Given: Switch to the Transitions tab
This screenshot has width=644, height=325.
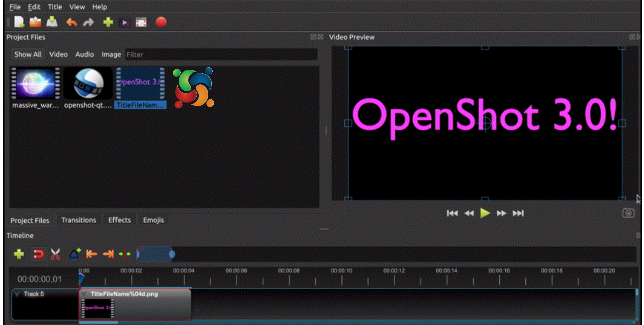Looking at the screenshot, I should point(79,220).
